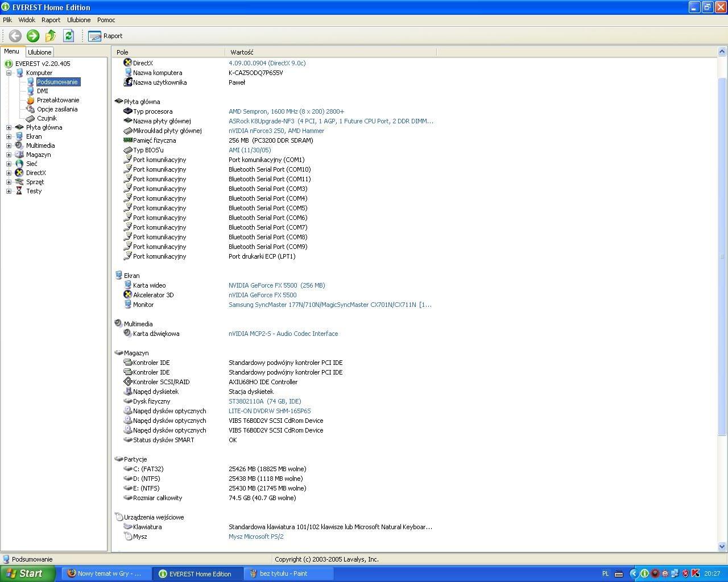Open nVIDIA MCP2-S Audio Codec link
This screenshot has height=582, width=728.
click(x=283, y=334)
